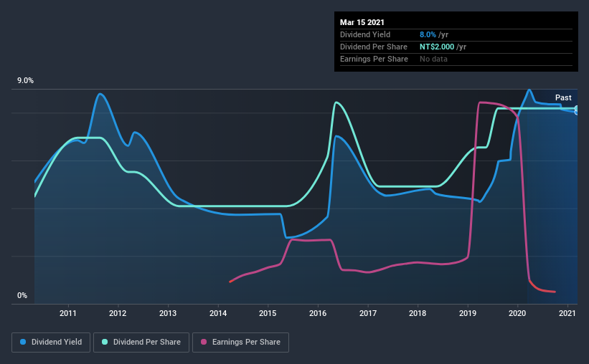Viewport: 589px width, 364px height.
Task: Click the Dividend Per Share row label in tooltip
Action: click(374, 47)
